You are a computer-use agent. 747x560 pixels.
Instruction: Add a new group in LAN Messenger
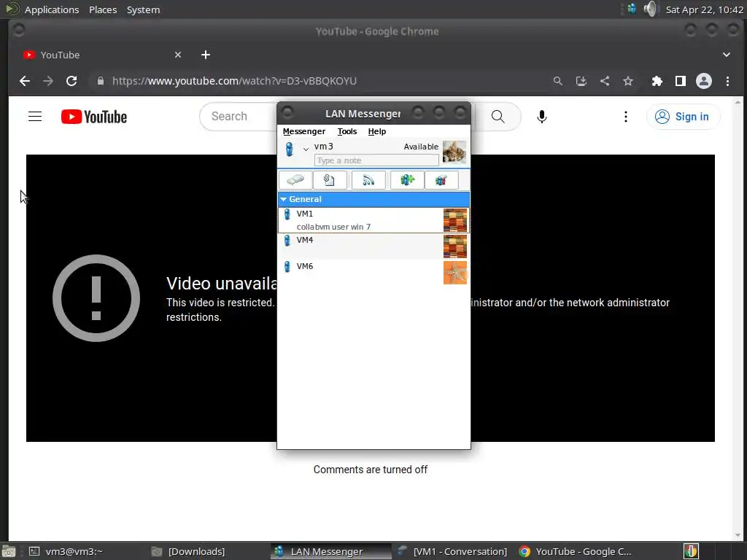tap(407, 180)
